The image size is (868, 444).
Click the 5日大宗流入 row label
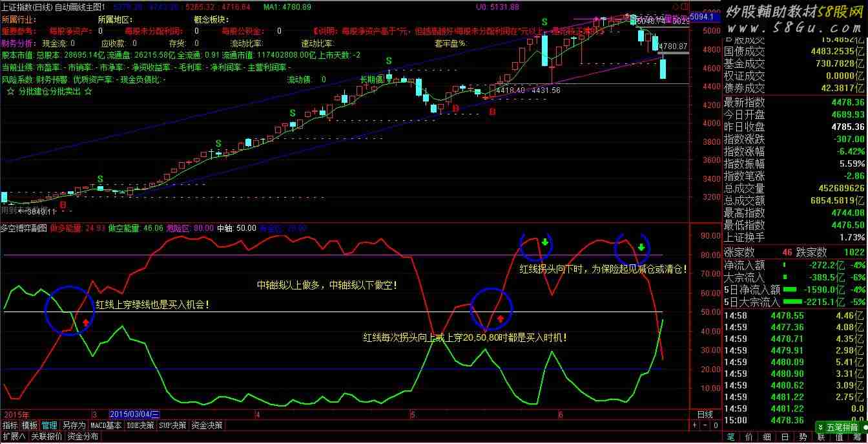(x=752, y=302)
